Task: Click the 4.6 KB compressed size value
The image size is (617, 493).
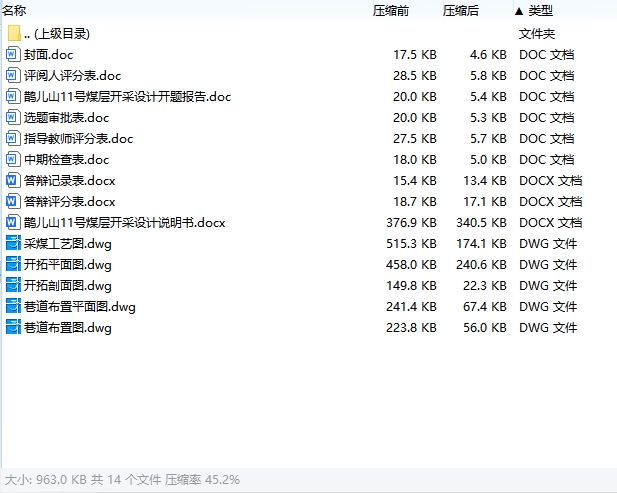Action: click(x=488, y=55)
